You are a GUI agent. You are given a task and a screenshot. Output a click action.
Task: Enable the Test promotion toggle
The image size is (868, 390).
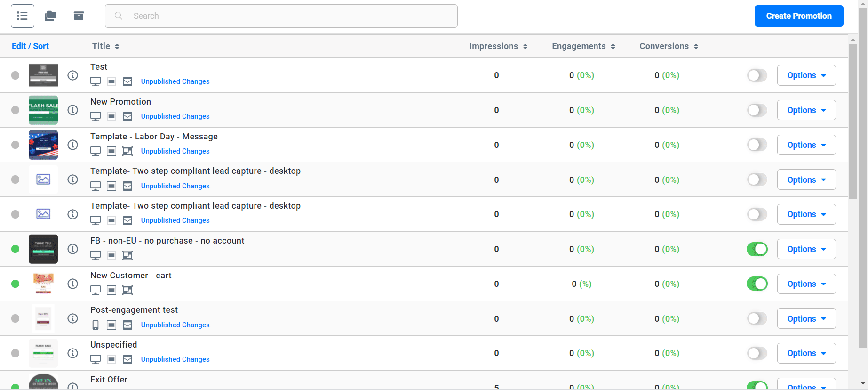click(757, 75)
